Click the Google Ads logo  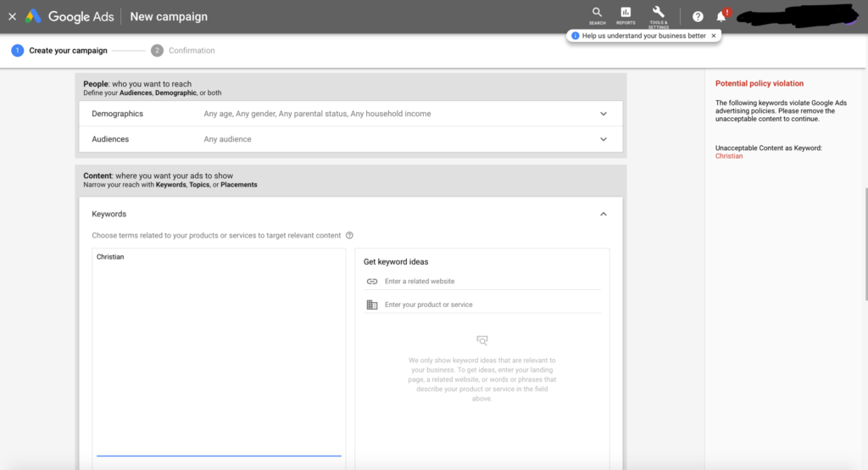pos(70,17)
